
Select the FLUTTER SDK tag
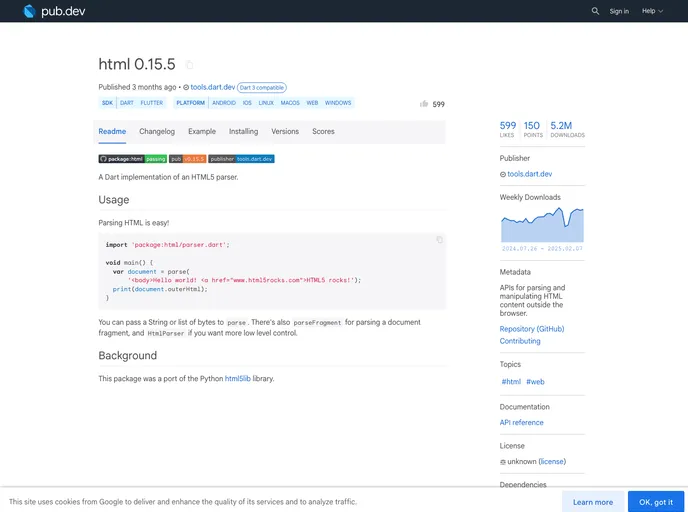click(x=152, y=103)
